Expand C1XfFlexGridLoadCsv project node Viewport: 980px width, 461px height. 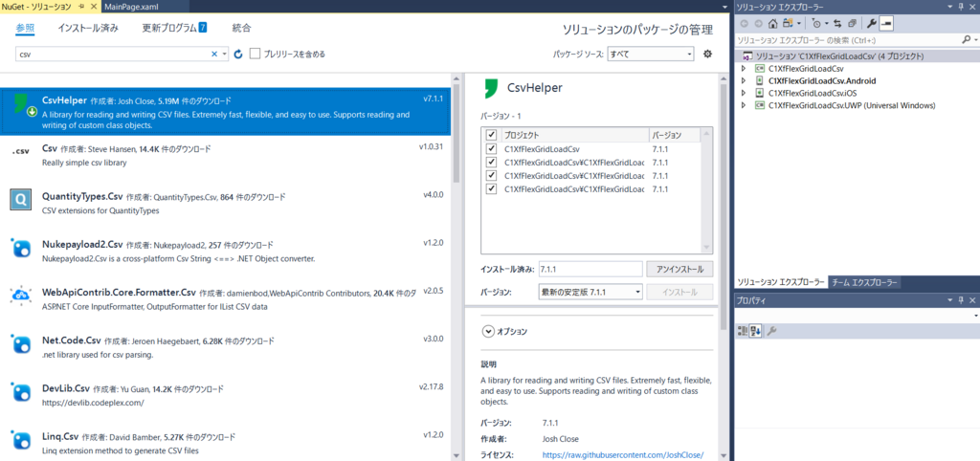[x=743, y=69]
